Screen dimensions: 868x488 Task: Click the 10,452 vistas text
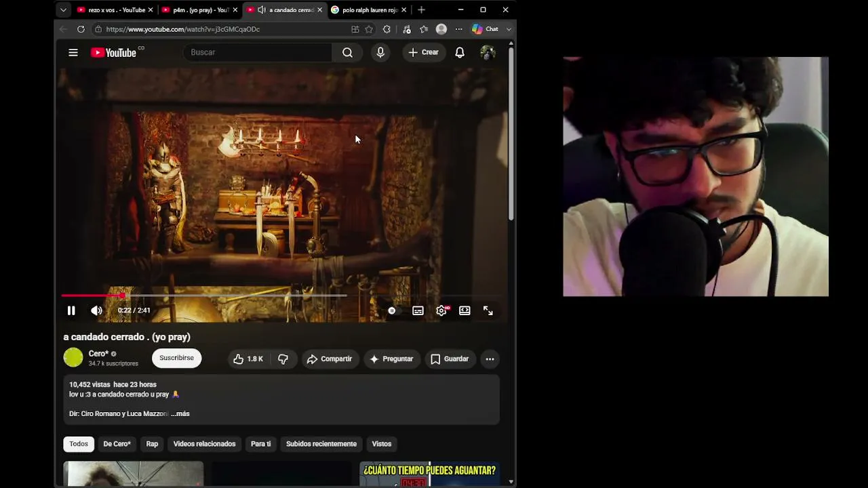pyautogui.click(x=90, y=384)
